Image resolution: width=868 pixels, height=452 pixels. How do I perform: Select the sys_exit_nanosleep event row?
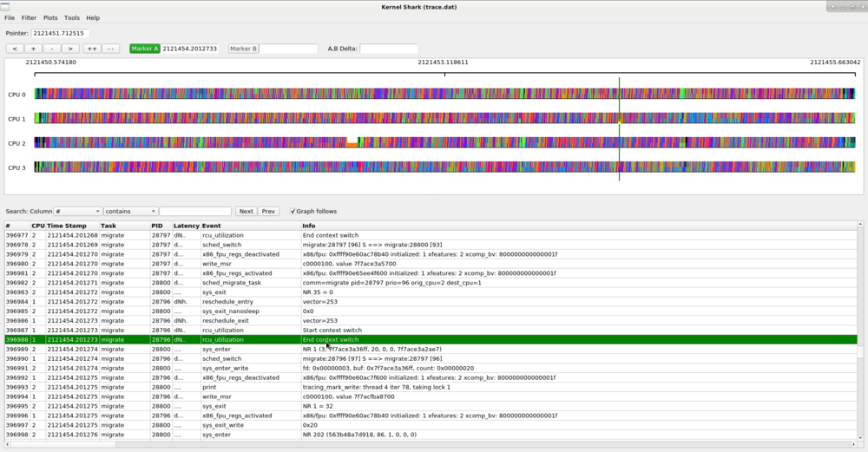click(431, 311)
